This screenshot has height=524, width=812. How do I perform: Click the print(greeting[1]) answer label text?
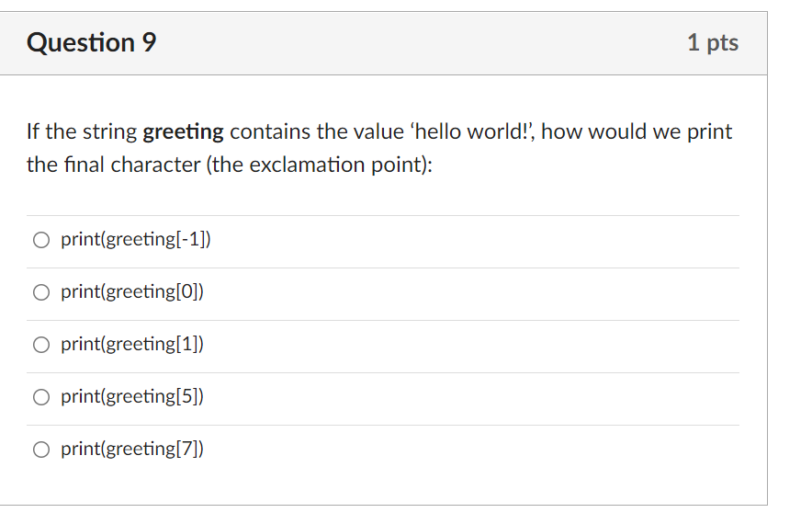(x=132, y=346)
